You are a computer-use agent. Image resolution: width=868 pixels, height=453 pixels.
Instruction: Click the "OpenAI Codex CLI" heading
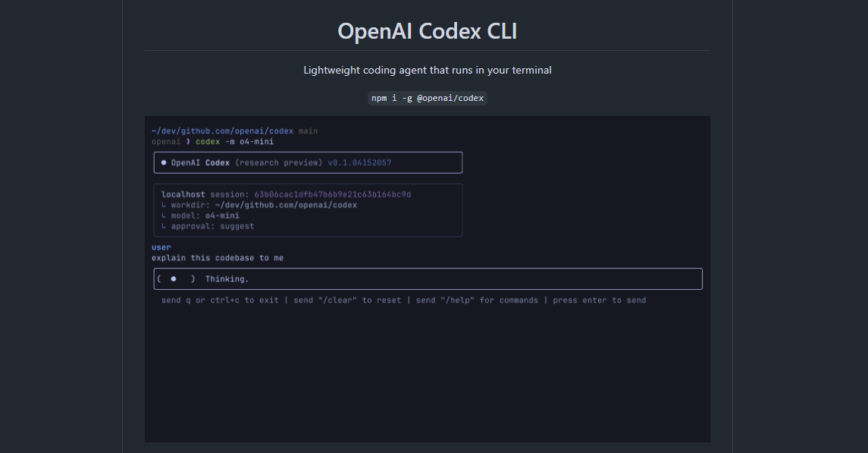point(428,31)
